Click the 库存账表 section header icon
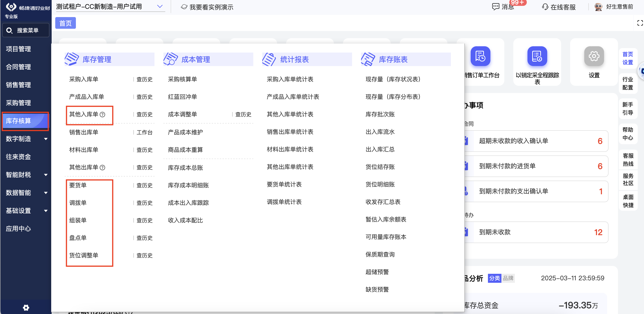644x314 pixels. 368,59
